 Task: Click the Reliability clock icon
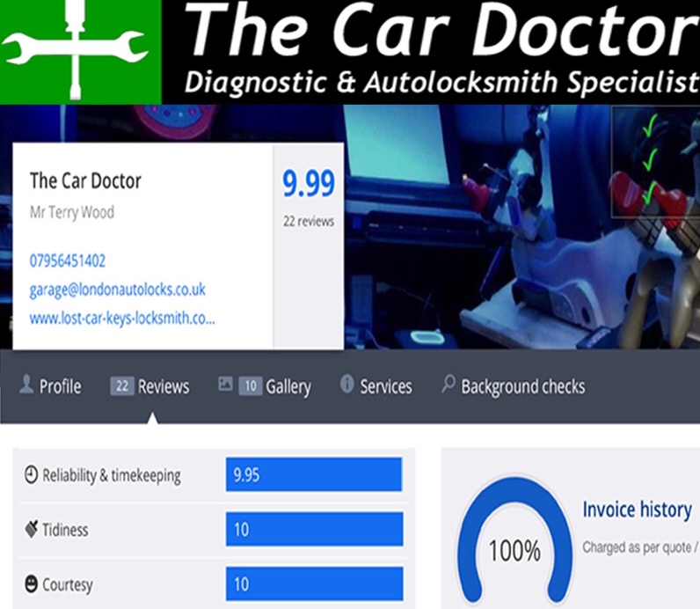click(31, 474)
